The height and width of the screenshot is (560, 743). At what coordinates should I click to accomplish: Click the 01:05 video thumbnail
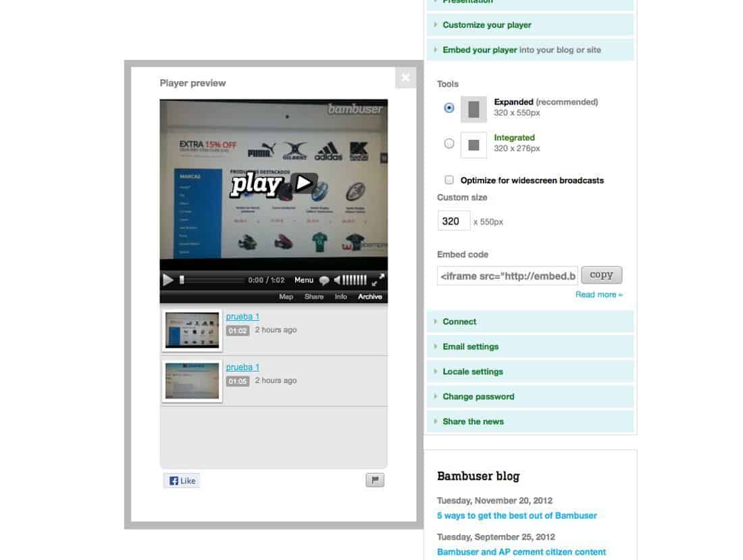[x=192, y=381]
